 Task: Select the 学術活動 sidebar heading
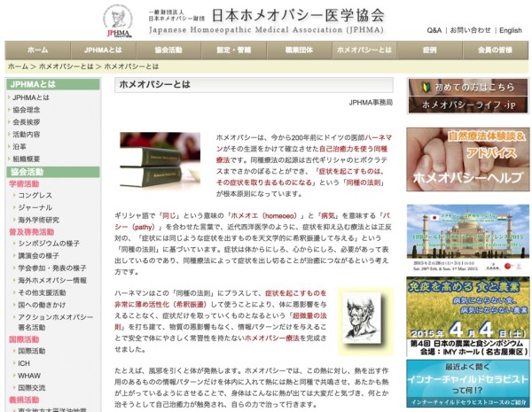(x=24, y=183)
